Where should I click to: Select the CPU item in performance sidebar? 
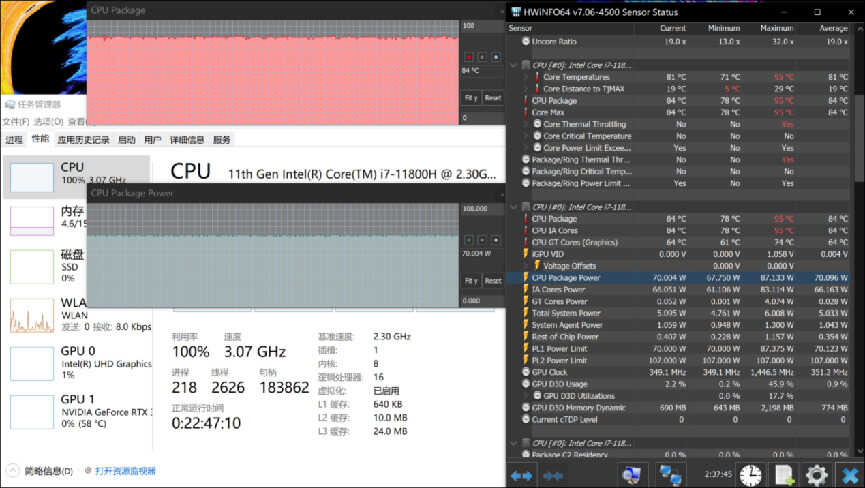(76, 177)
